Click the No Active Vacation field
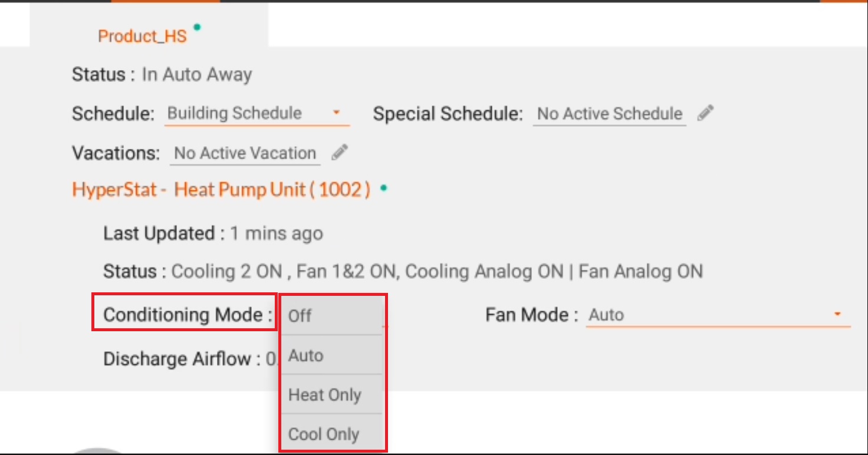 (x=245, y=153)
